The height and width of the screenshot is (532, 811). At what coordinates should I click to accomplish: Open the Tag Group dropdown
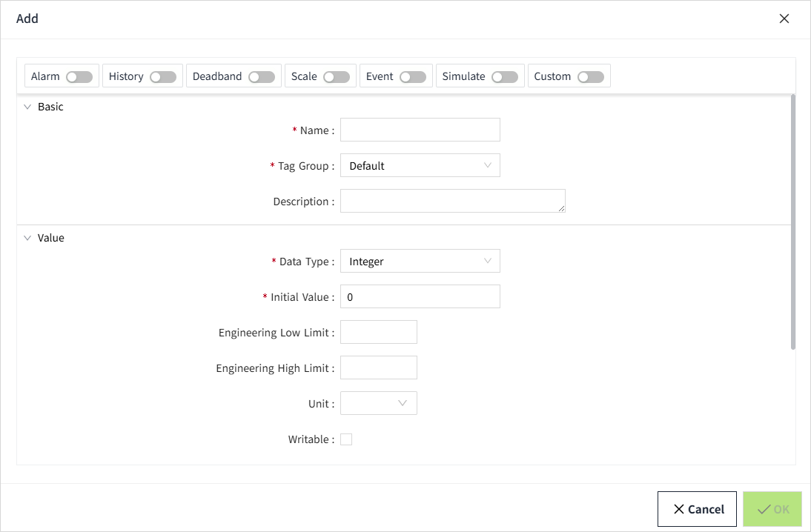pyautogui.click(x=420, y=166)
